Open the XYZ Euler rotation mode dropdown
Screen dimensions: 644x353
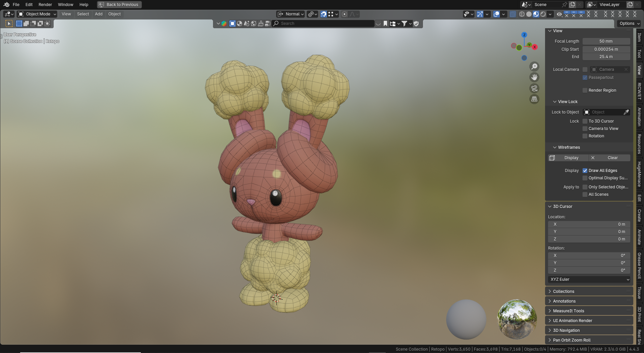[589, 279]
